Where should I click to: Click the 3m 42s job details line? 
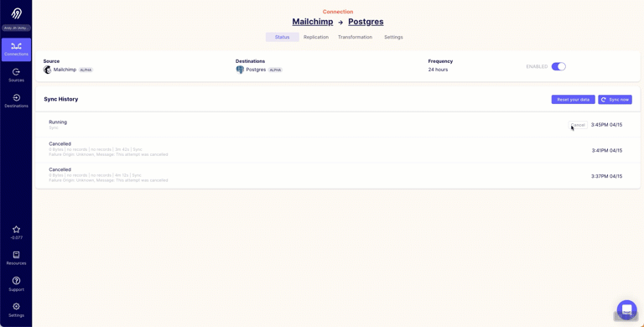[96, 149]
